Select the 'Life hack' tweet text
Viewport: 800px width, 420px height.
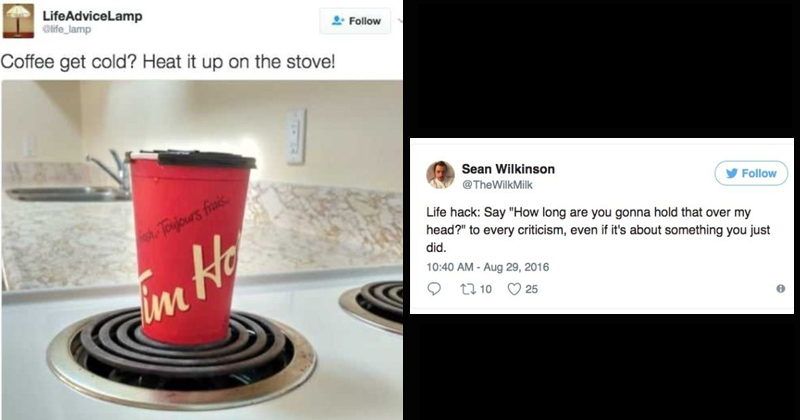[598, 230]
